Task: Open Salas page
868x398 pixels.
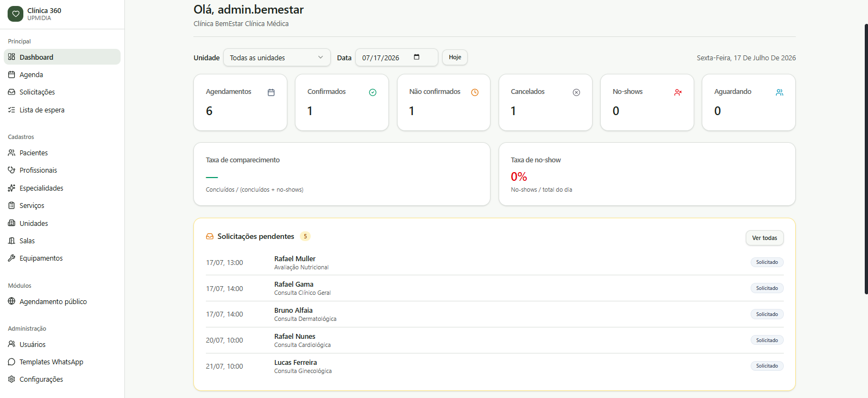Action: click(62, 241)
